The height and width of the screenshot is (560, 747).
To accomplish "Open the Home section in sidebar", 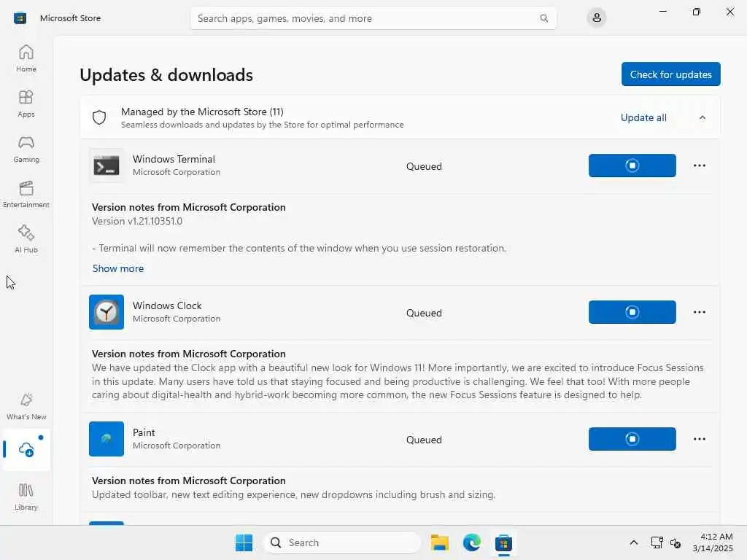I will click(x=26, y=58).
